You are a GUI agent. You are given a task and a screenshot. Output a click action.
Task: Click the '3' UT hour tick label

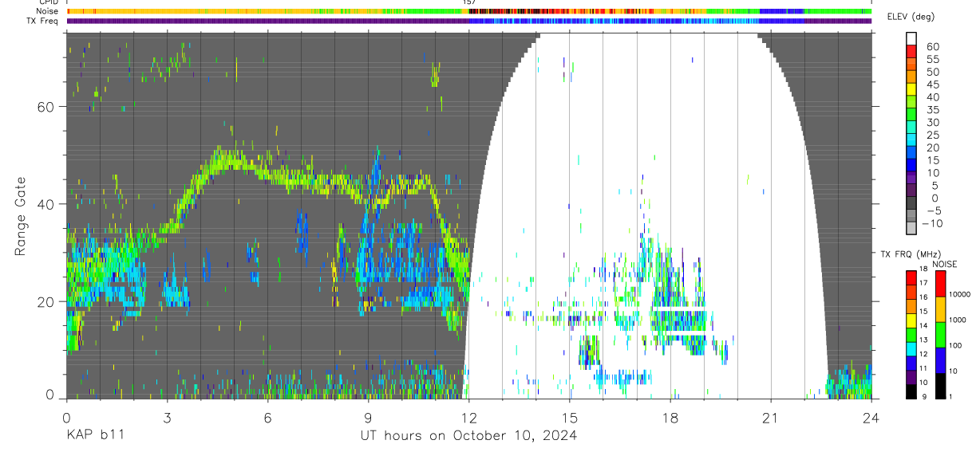[167, 417]
